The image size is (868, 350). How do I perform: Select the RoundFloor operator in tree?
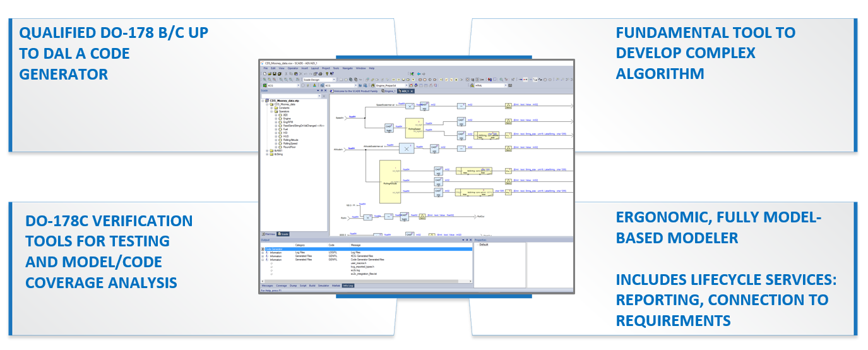pos(290,147)
